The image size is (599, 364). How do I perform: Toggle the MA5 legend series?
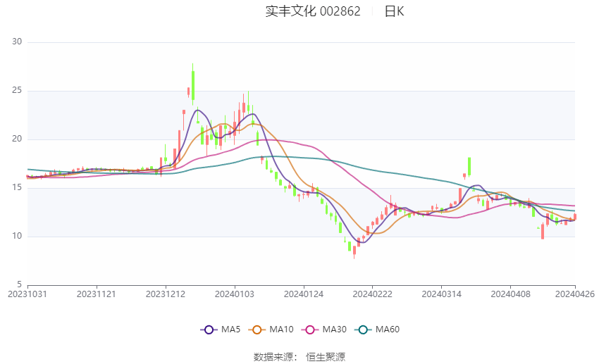click(x=221, y=330)
